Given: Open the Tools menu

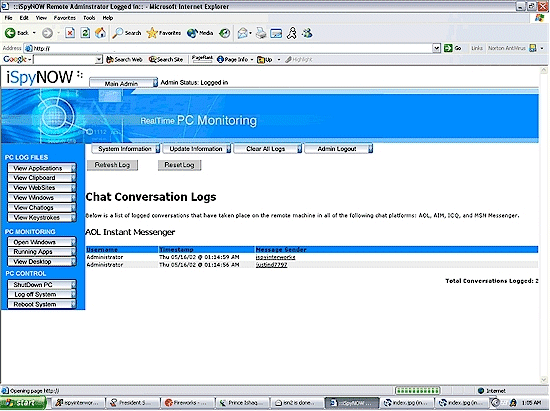Looking at the screenshot, I should pyautogui.click(x=89, y=18).
